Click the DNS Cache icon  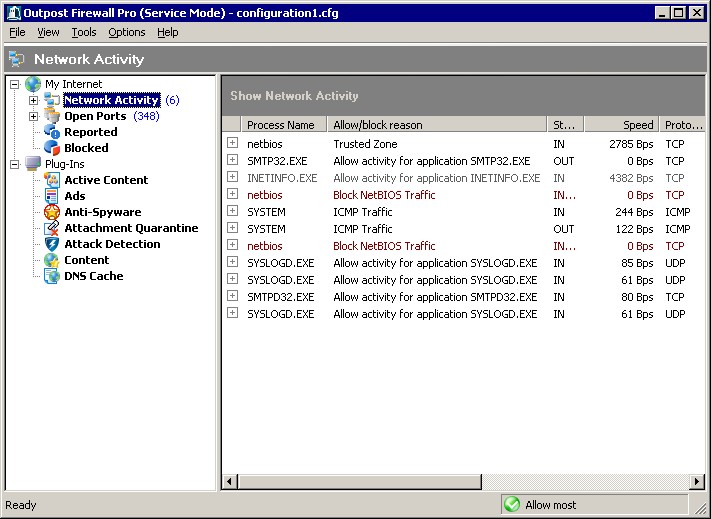(52, 276)
